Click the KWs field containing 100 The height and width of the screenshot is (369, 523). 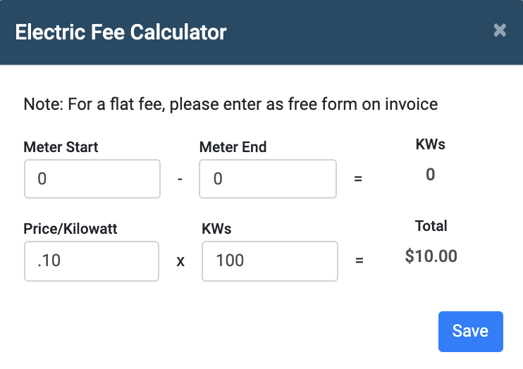pyautogui.click(x=270, y=261)
